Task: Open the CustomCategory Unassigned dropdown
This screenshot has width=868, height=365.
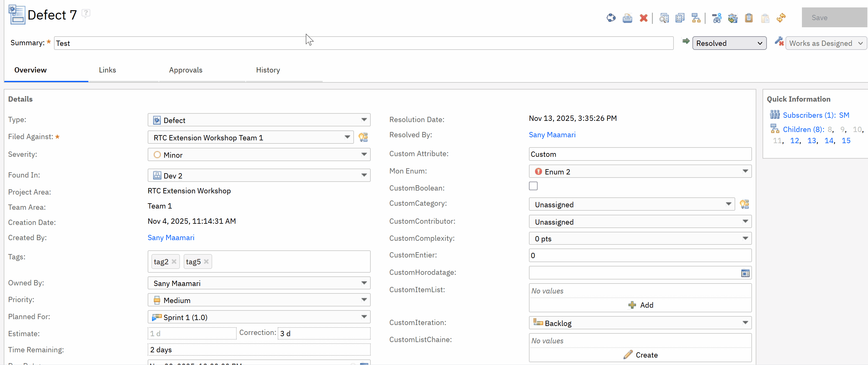Action: (x=632, y=204)
